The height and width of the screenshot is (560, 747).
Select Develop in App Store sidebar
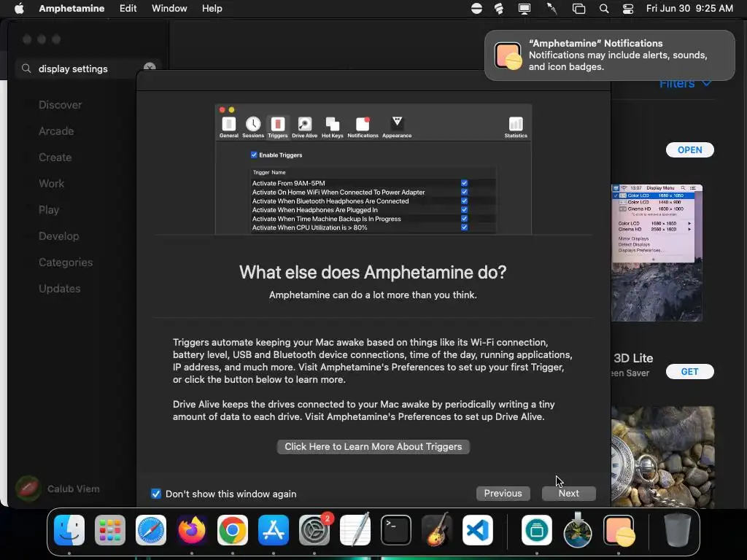pos(59,236)
